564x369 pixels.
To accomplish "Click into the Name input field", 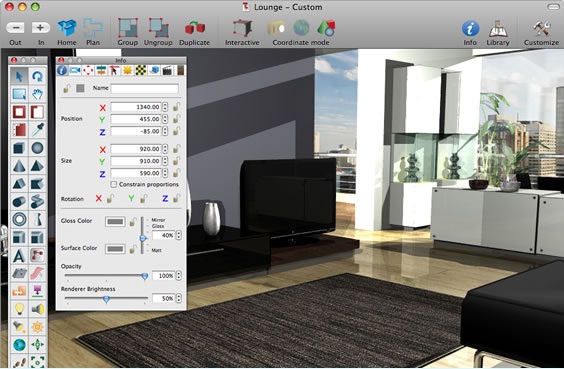I will [x=145, y=88].
